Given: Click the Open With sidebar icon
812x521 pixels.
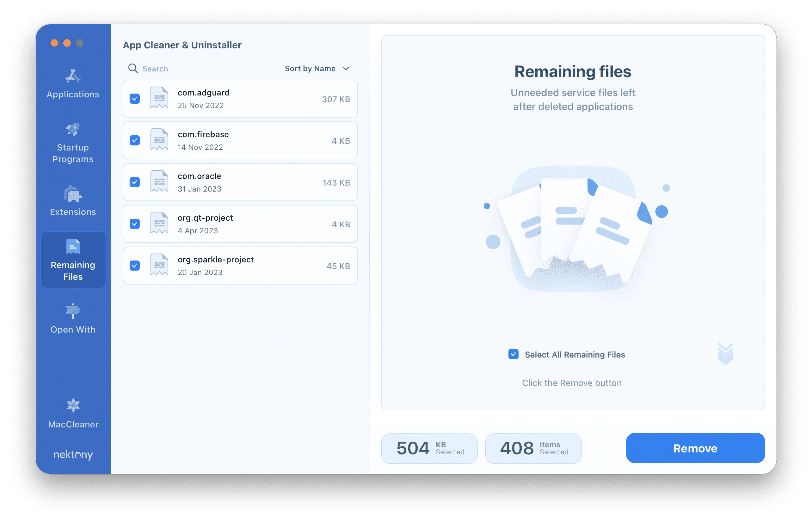Looking at the screenshot, I should pyautogui.click(x=72, y=311).
